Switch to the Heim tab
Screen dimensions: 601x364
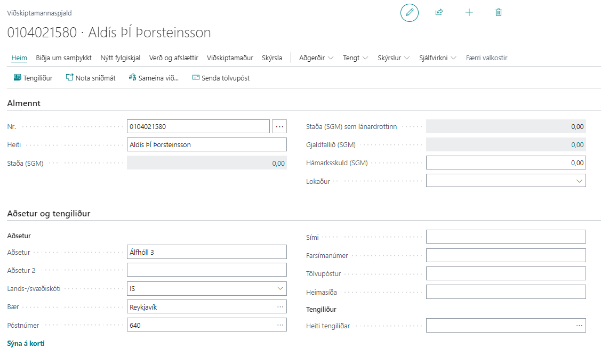pos(19,58)
